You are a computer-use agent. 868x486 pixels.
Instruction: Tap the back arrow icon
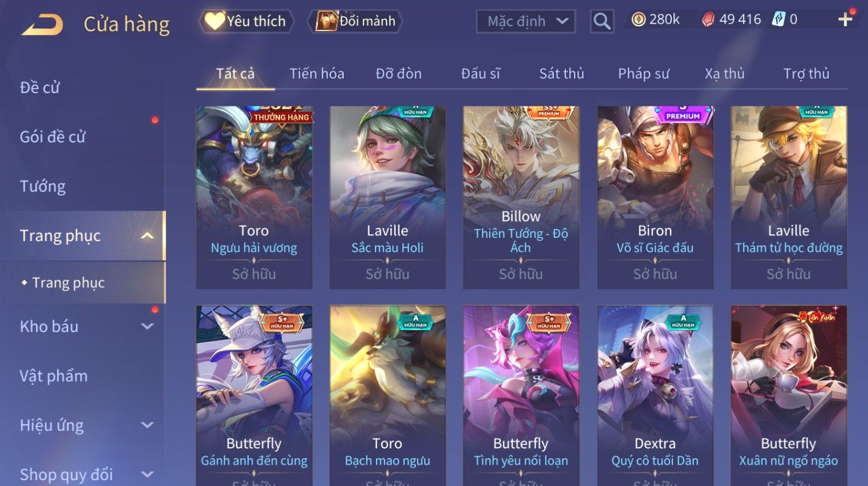[42, 24]
